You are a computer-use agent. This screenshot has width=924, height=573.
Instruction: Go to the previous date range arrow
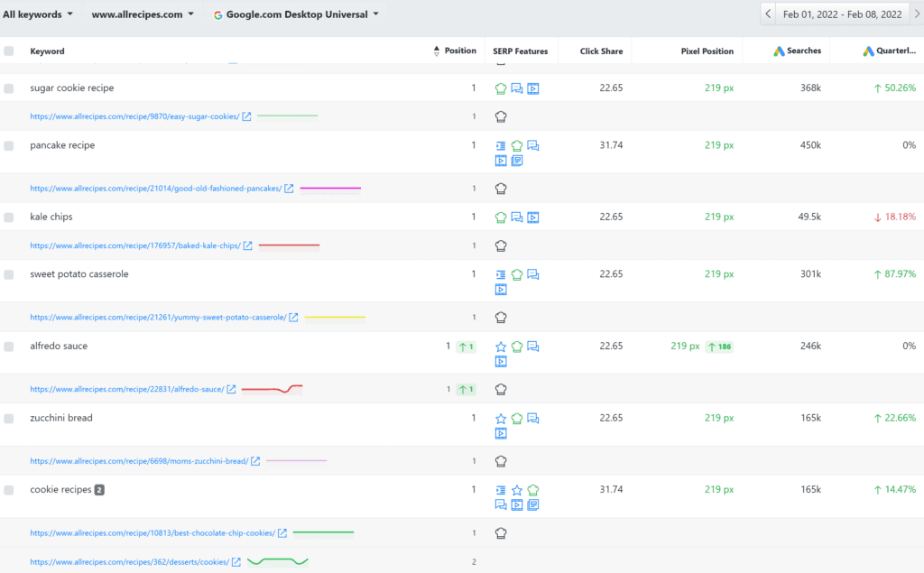click(x=768, y=14)
